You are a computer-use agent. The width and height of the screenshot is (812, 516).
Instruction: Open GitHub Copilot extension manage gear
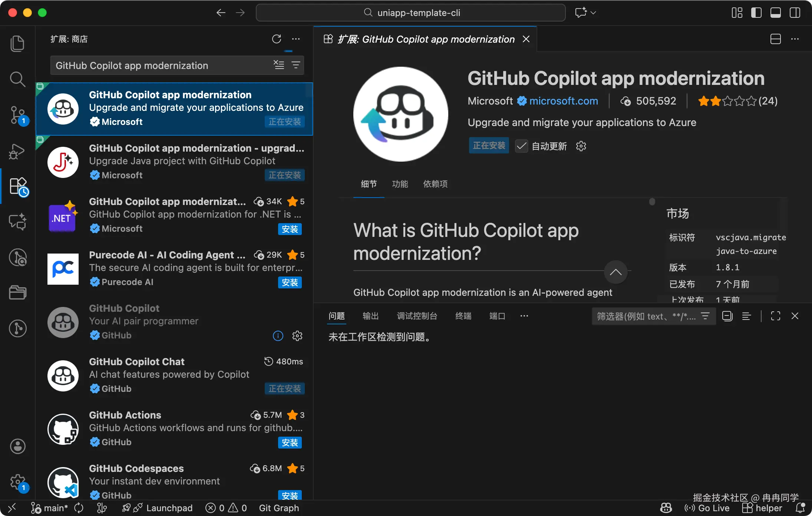297,336
